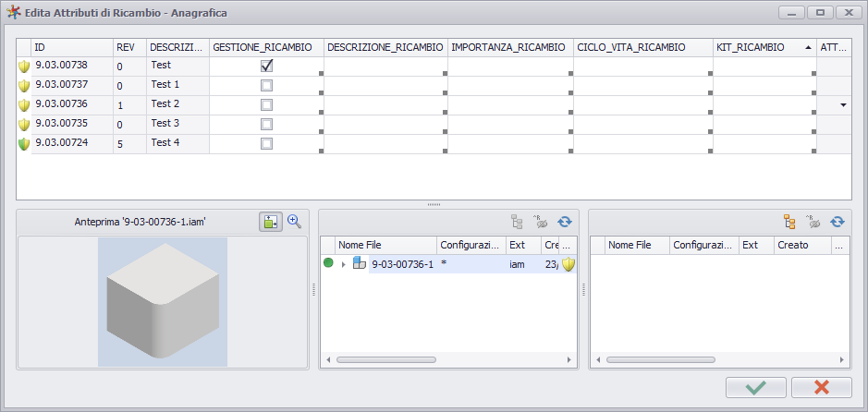The image size is (868, 412).
Task: Click Configurazi... header in middle panel
Action: coord(471,245)
